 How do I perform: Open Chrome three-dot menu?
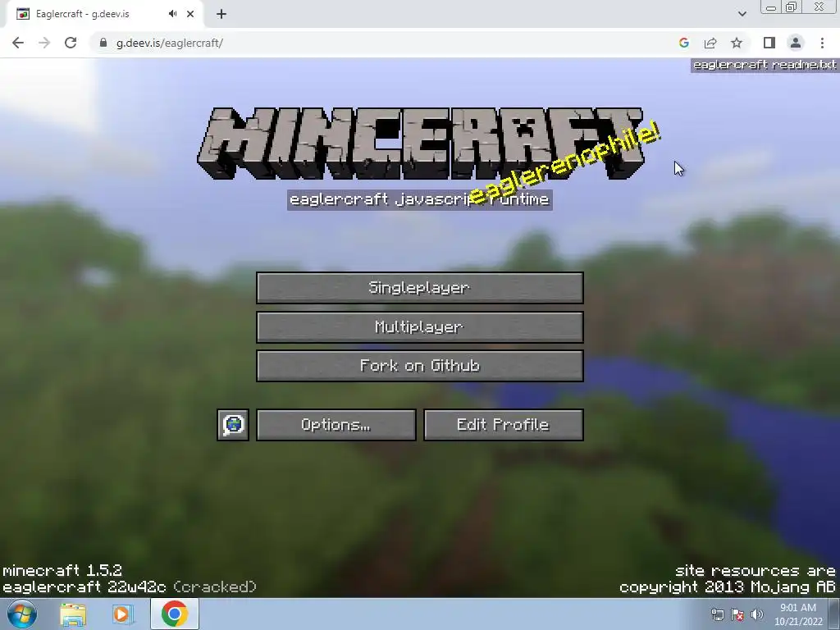[x=822, y=43]
